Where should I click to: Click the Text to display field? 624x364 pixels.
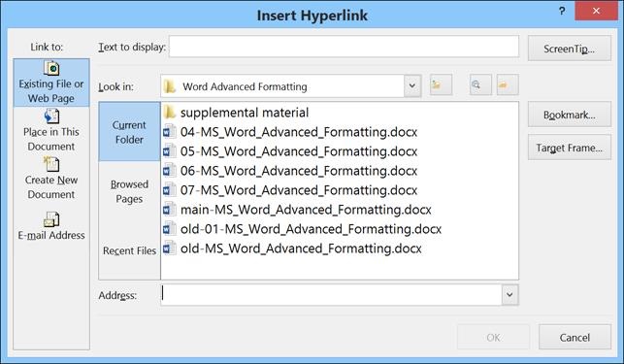tap(344, 47)
